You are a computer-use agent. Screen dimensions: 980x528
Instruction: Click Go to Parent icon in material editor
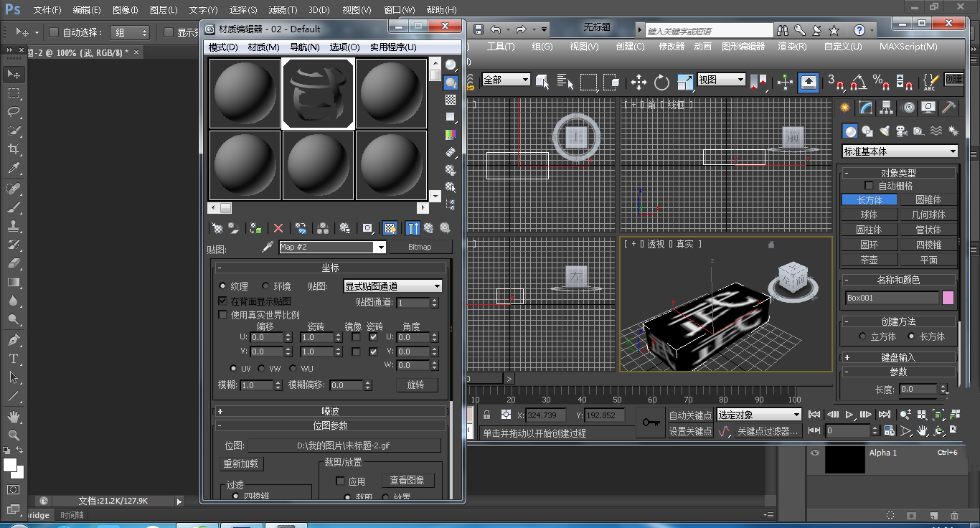pos(428,228)
